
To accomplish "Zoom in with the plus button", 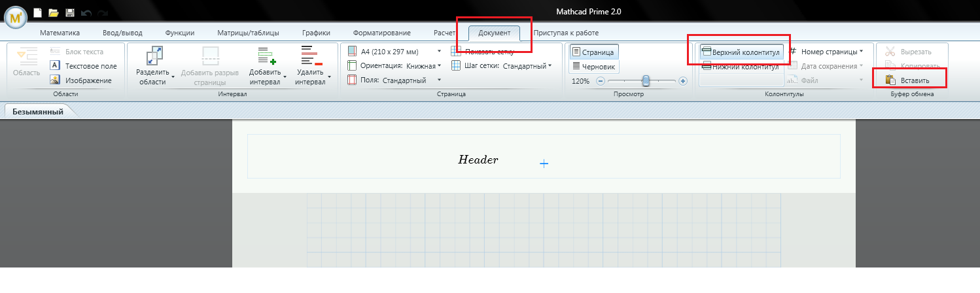I will pyautogui.click(x=683, y=81).
